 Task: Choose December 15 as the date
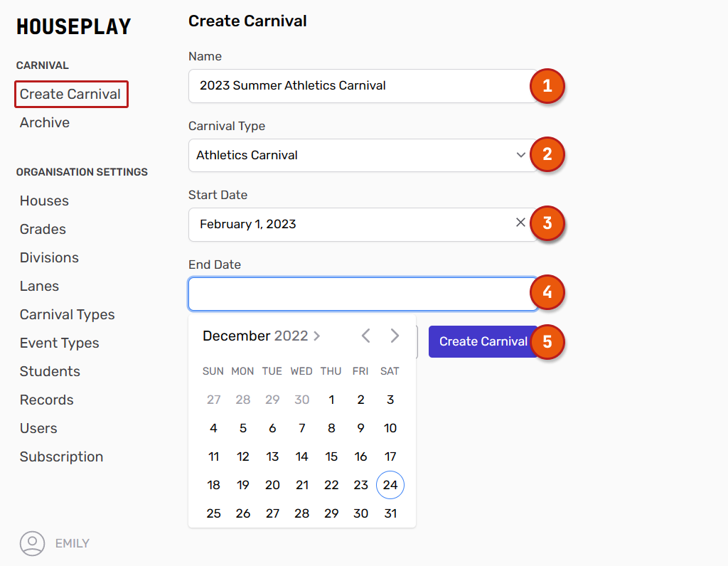[x=331, y=456]
